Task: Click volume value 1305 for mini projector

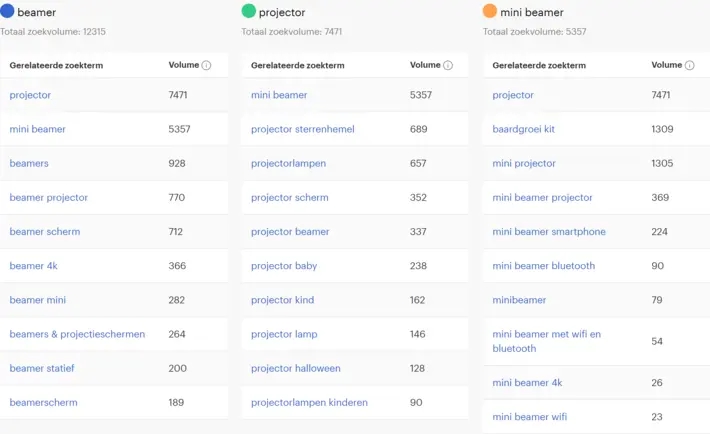Action: point(662,163)
